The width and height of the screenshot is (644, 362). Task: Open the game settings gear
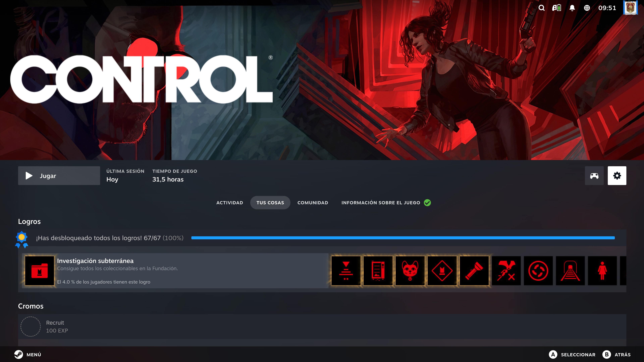(x=617, y=176)
